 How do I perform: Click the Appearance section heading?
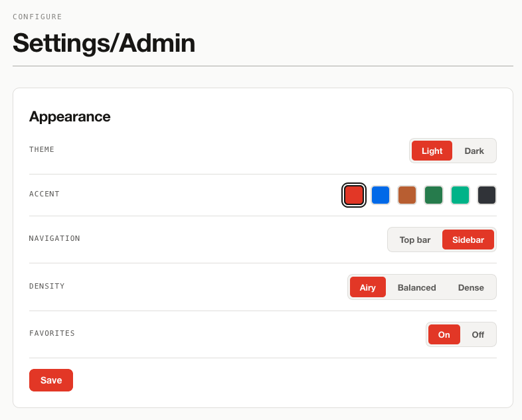coord(70,117)
